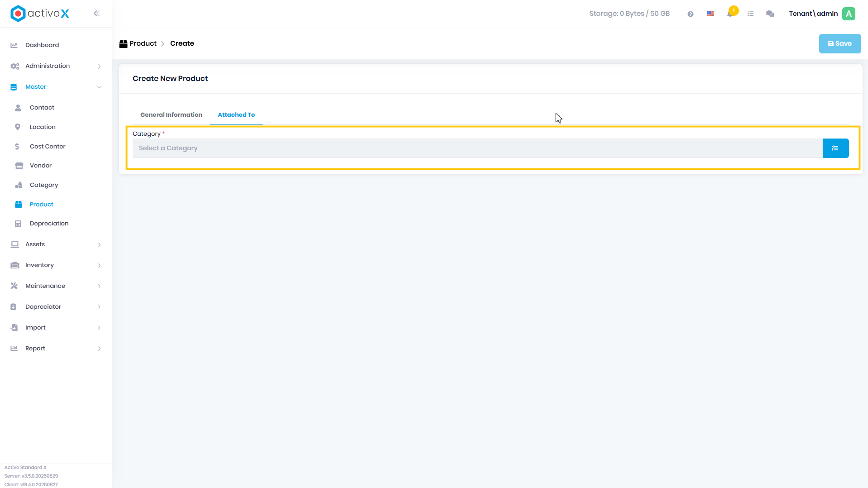
Task: Expand the Import menu chevron
Action: coord(99,328)
